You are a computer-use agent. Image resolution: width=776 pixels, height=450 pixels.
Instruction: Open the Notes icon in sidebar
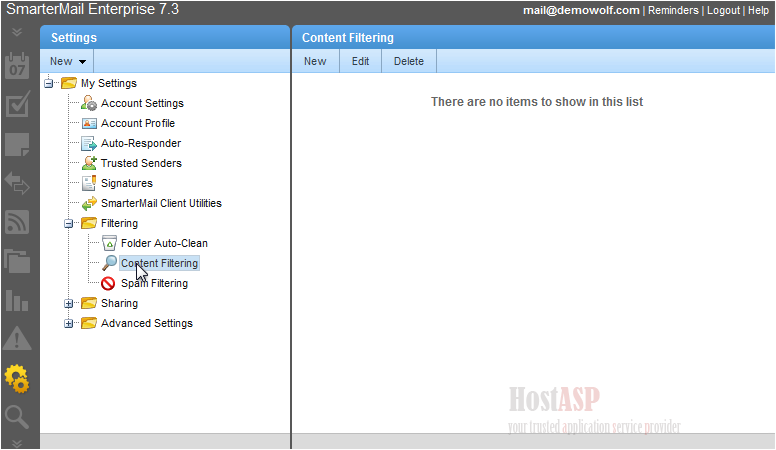(x=17, y=145)
